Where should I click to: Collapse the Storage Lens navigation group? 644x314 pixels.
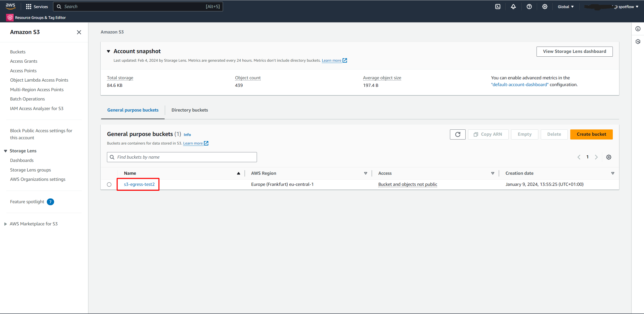tap(6, 151)
